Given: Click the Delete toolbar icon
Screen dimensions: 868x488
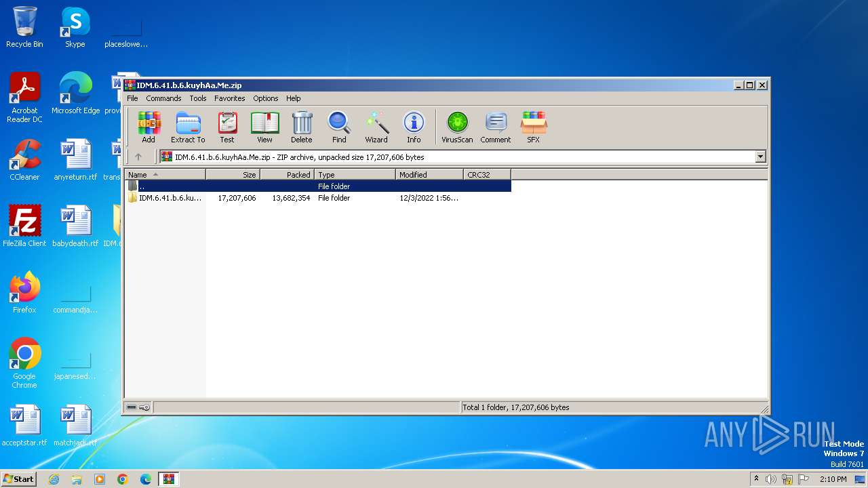Looking at the screenshot, I should point(302,127).
